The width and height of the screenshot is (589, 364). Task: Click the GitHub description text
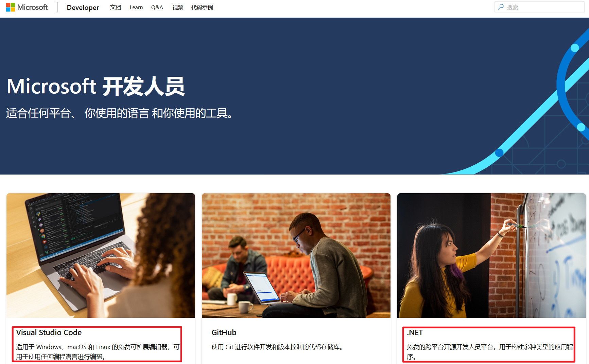(x=277, y=347)
